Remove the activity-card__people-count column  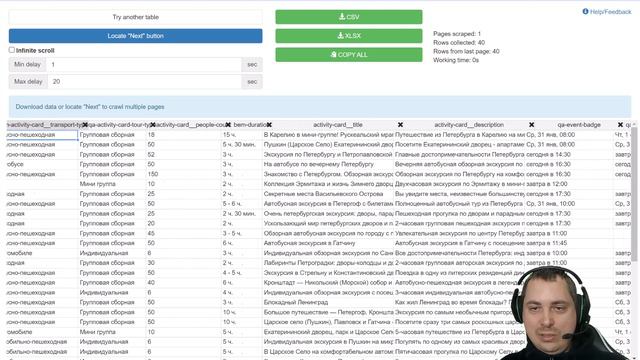(x=228, y=125)
